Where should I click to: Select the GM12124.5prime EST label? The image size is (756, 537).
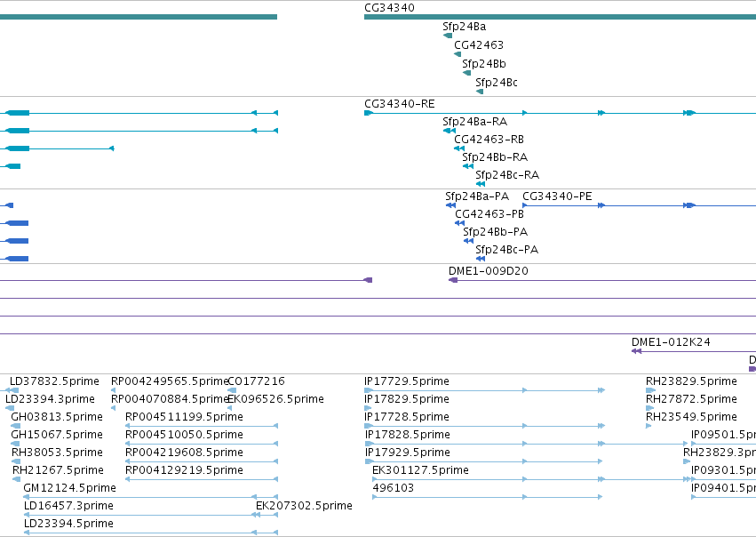coord(69,488)
